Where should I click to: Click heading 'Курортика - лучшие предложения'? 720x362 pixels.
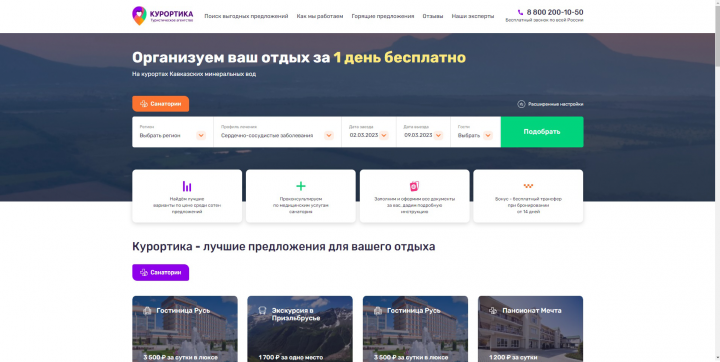coord(284,247)
